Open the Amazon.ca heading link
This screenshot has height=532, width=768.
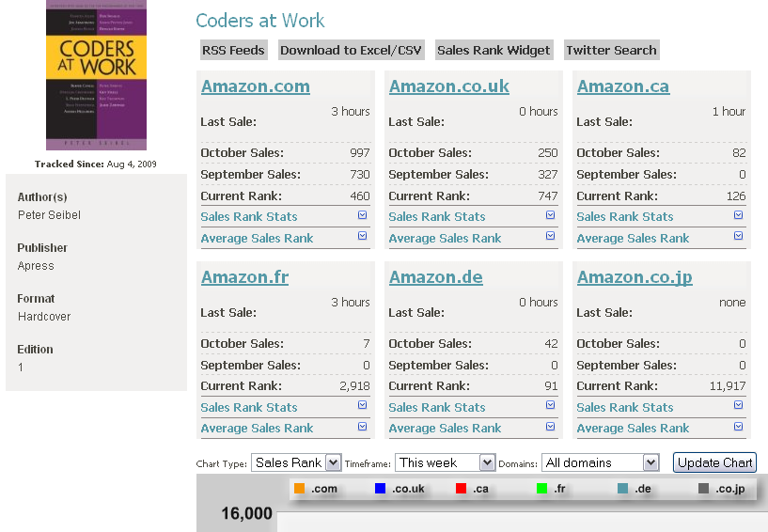(623, 86)
